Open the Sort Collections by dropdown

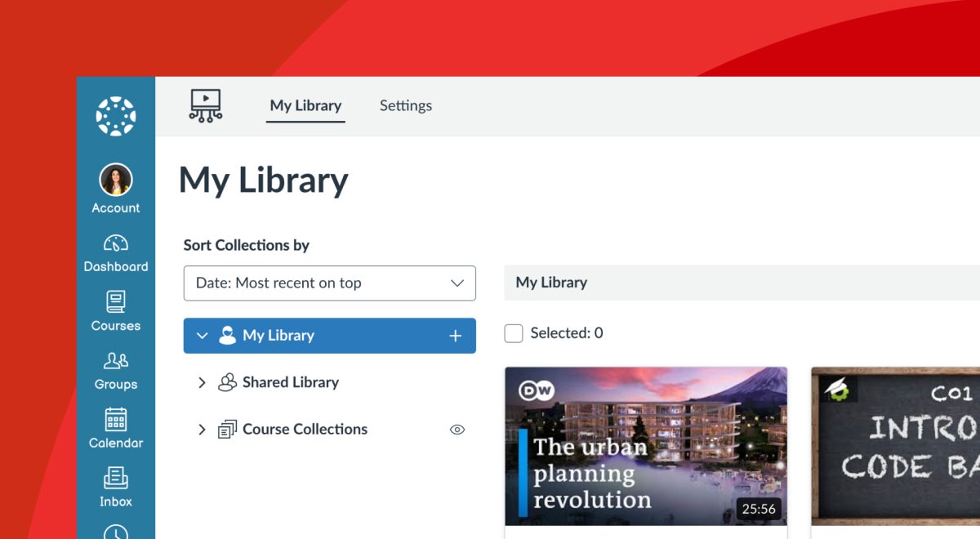coord(330,283)
